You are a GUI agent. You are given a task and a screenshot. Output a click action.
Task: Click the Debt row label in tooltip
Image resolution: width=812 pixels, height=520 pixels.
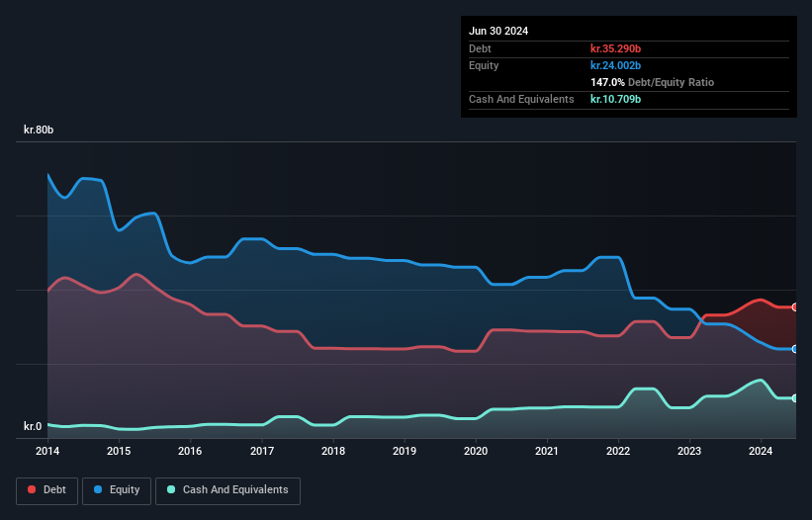coord(480,48)
